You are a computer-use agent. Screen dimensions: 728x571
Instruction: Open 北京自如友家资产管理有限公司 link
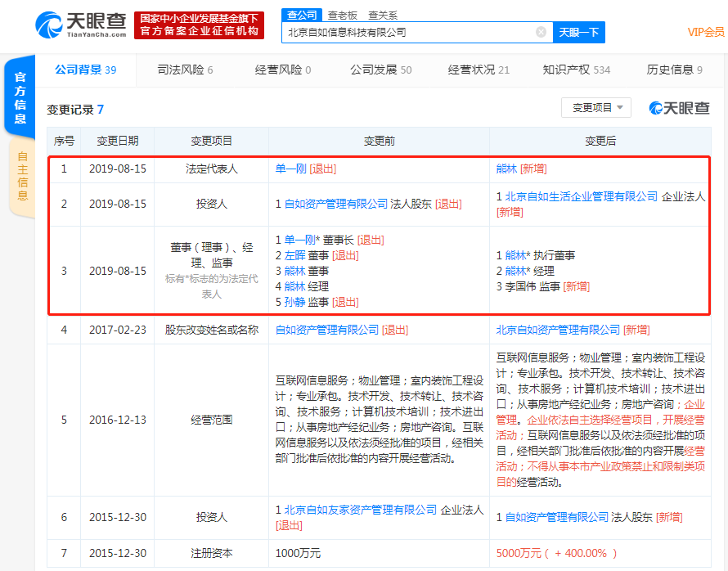(x=360, y=510)
